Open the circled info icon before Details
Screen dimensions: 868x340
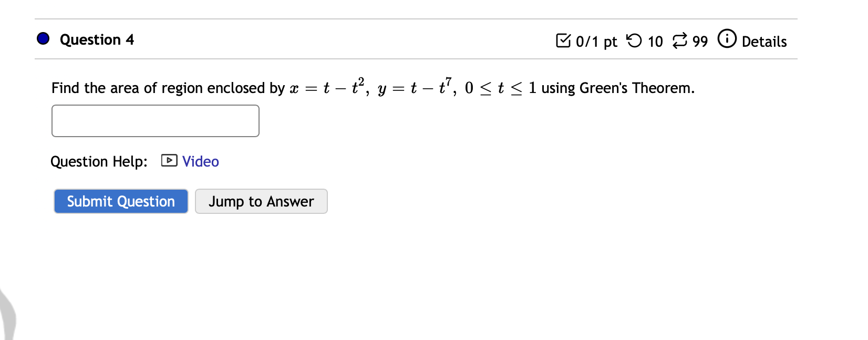click(x=727, y=39)
